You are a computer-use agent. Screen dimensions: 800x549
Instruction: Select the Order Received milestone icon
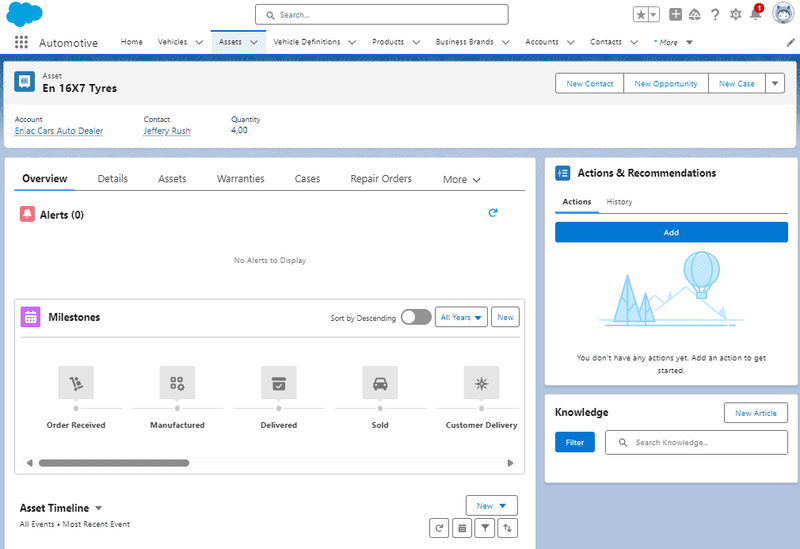click(76, 383)
